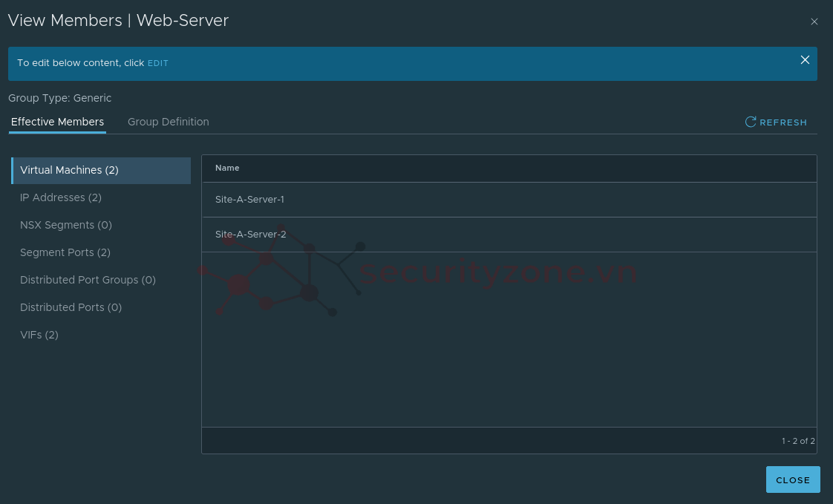Click the View Members | Web-Server title

118,21
